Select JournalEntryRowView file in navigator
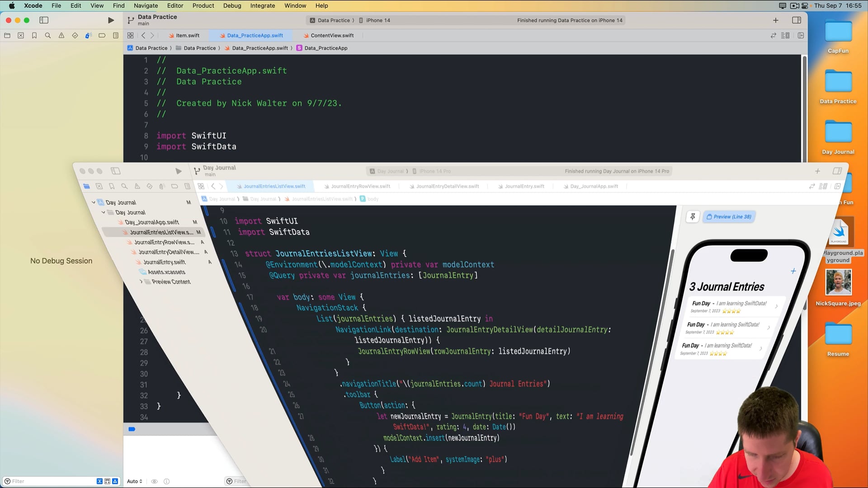 click(x=165, y=242)
